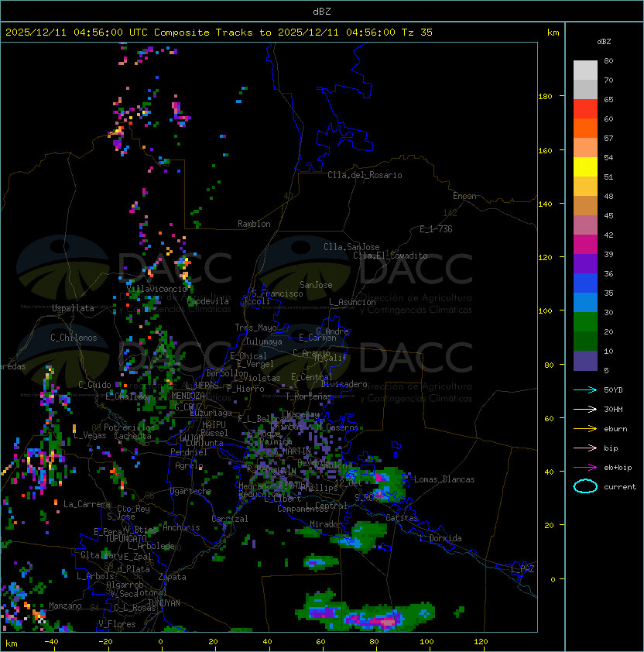Select the red 65–60 dBZ swatch
Viewport: 644px width, 652px height.
[585, 109]
